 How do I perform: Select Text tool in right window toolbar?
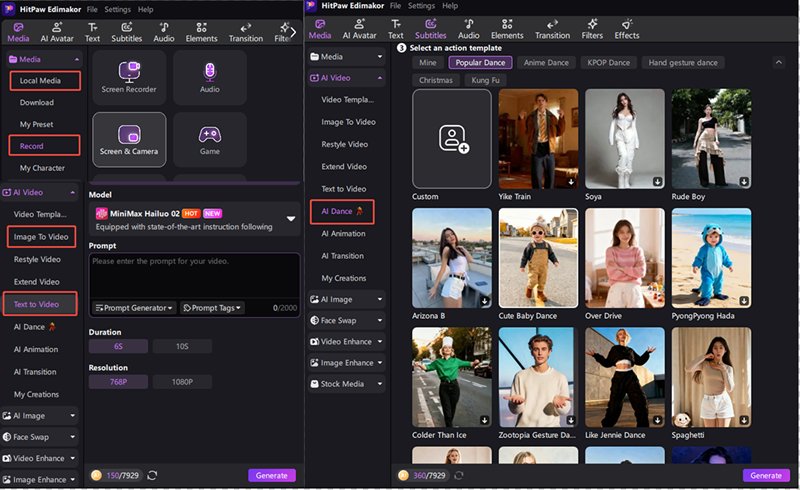click(x=395, y=29)
